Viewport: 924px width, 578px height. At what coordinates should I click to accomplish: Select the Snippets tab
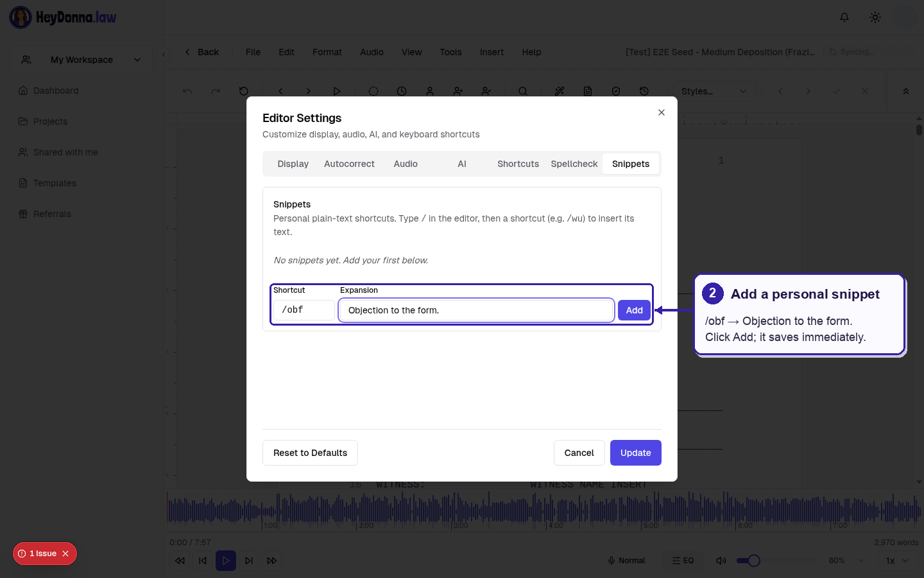631,164
